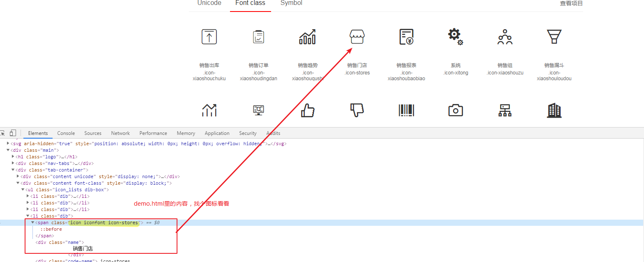The image size is (644, 262).
Task: Click the barcode icon
Action: click(x=407, y=110)
